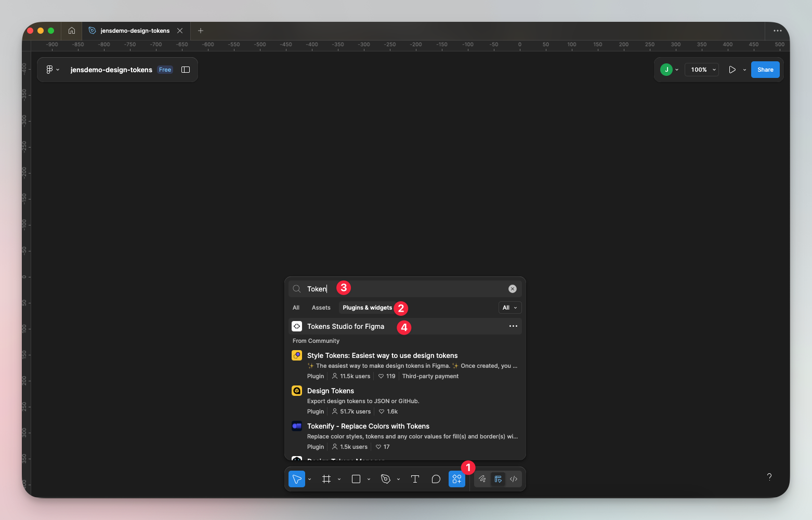Run Tokens Studio for Figma plugin

[405, 326]
